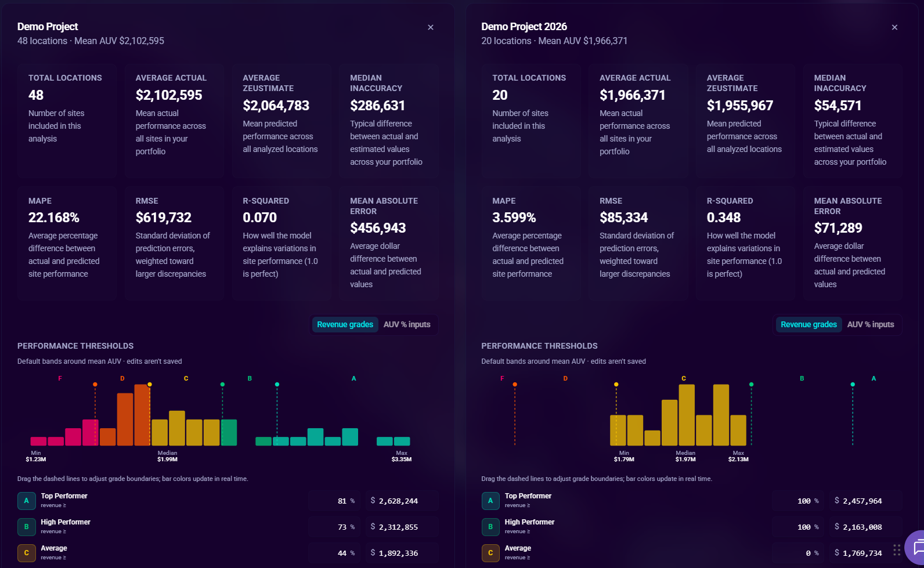This screenshot has width=924, height=568.
Task: Edit the $2,457,964 Top Performer revenue field
Action: (865, 501)
